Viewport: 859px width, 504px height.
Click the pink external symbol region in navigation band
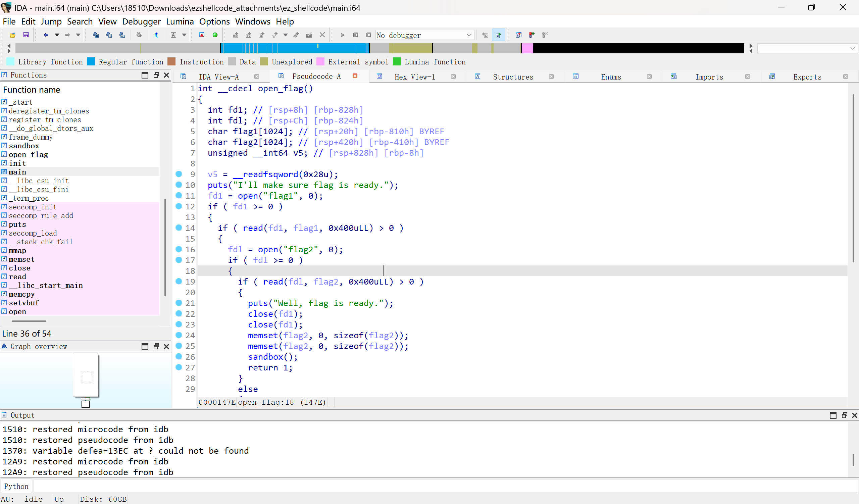(x=527, y=48)
